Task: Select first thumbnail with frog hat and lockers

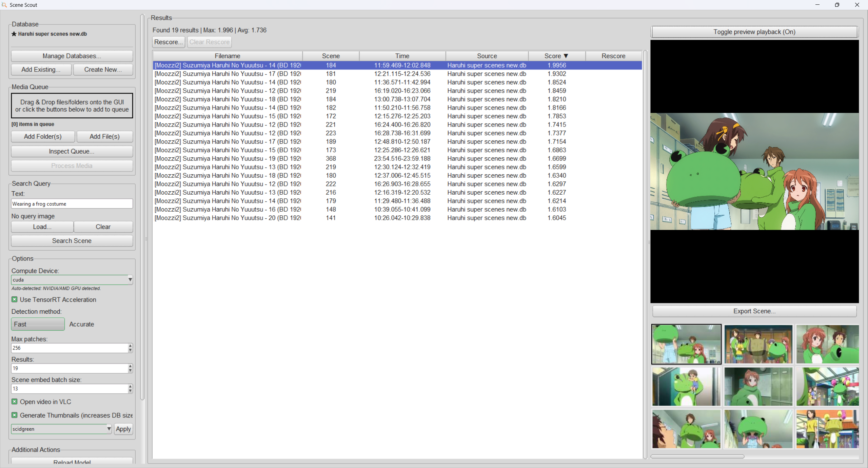Action: (x=686, y=344)
